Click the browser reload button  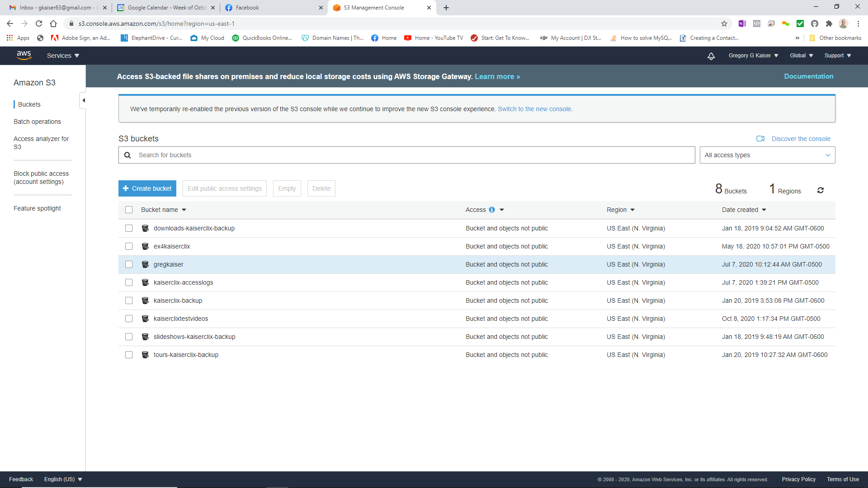[x=39, y=23]
